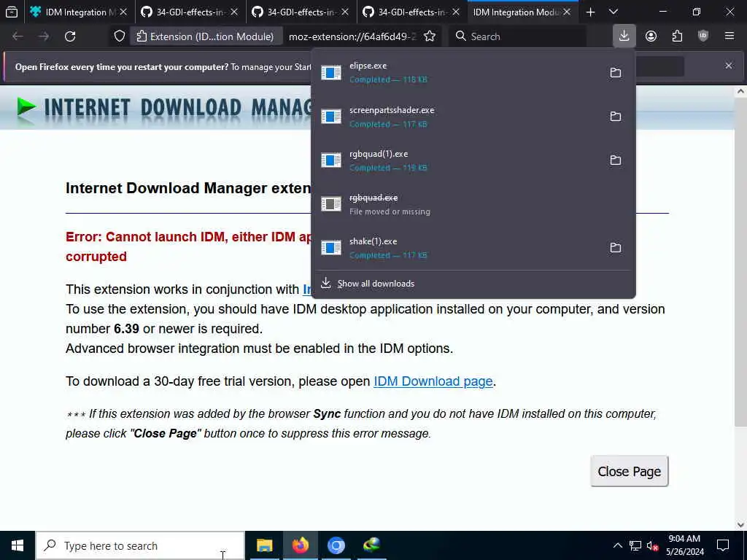
Task: Open taskbar clock showing 9:04 AM
Action: click(x=684, y=545)
